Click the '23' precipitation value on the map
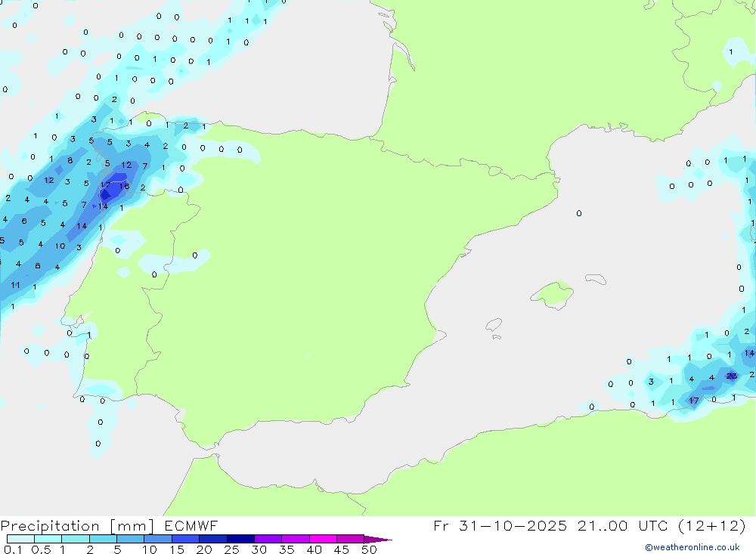The image size is (756, 554). (731, 376)
